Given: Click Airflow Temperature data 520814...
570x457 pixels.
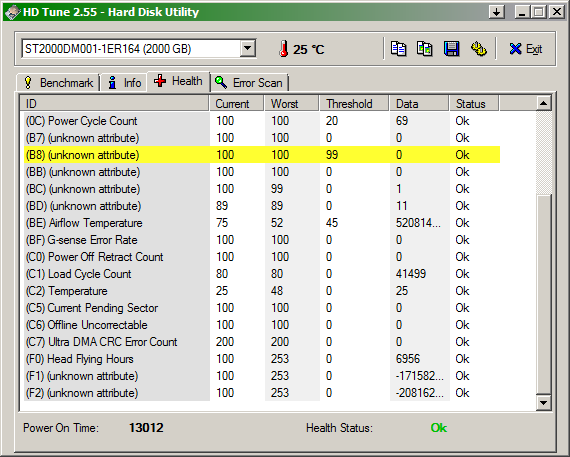Looking at the screenshot, I should 418,223.
